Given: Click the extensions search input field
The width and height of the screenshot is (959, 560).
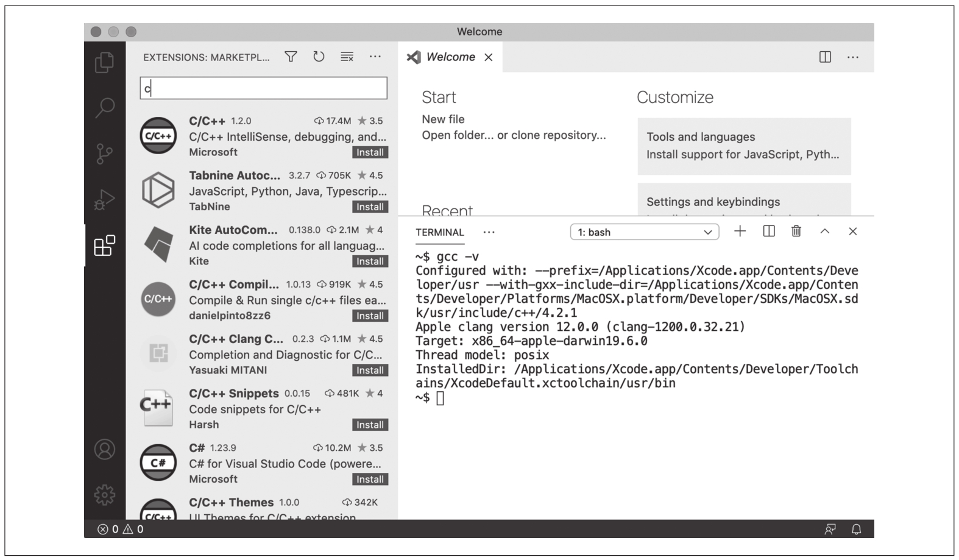Looking at the screenshot, I should coord(263,88).
